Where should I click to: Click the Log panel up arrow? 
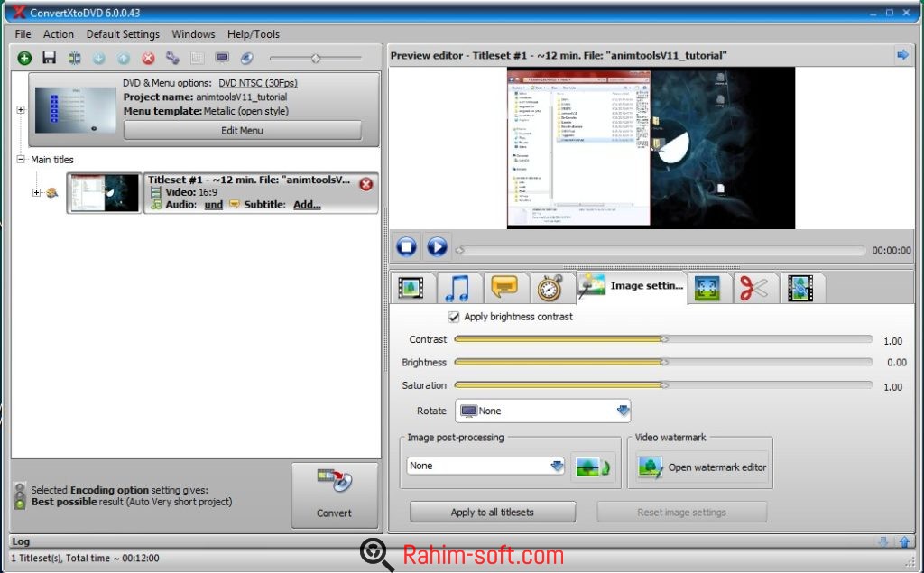click(x=904, y=541)
